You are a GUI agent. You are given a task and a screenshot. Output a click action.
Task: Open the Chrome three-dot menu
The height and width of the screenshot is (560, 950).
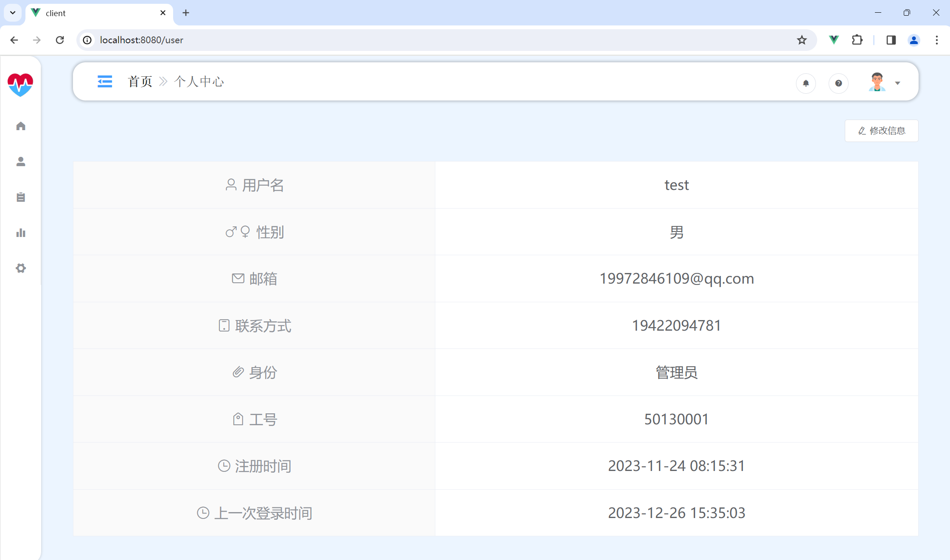point(937,40)
